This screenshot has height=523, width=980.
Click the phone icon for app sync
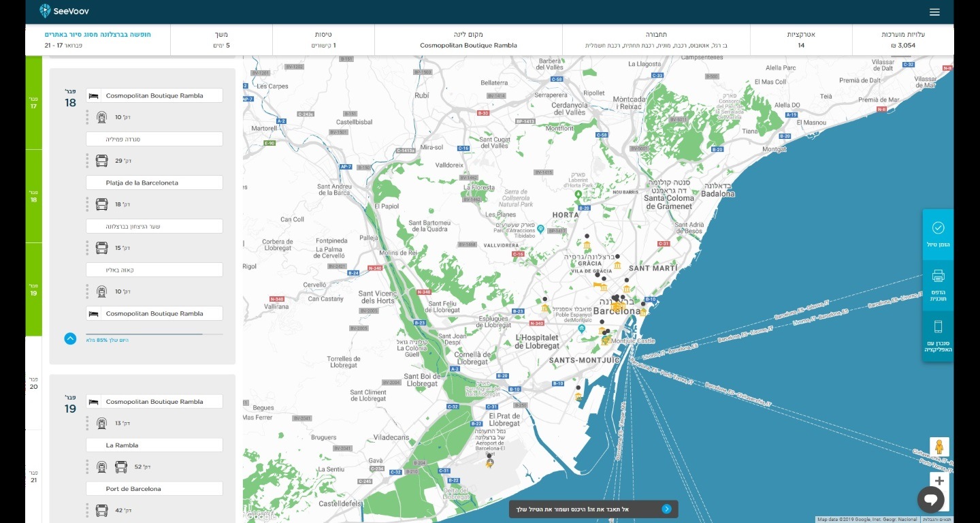click(938, 326)
